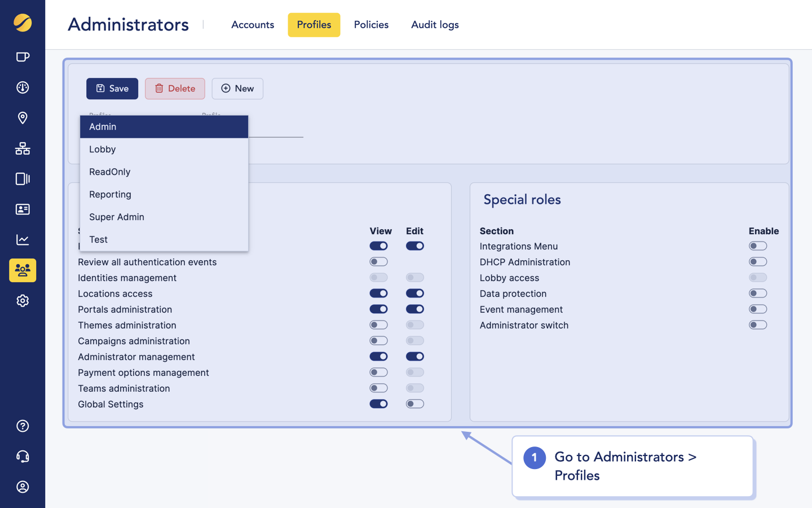This screenshot has width=812, height=508.
Task: Delete the current profile
Action: pyautogui.click(x=175, y=89)
